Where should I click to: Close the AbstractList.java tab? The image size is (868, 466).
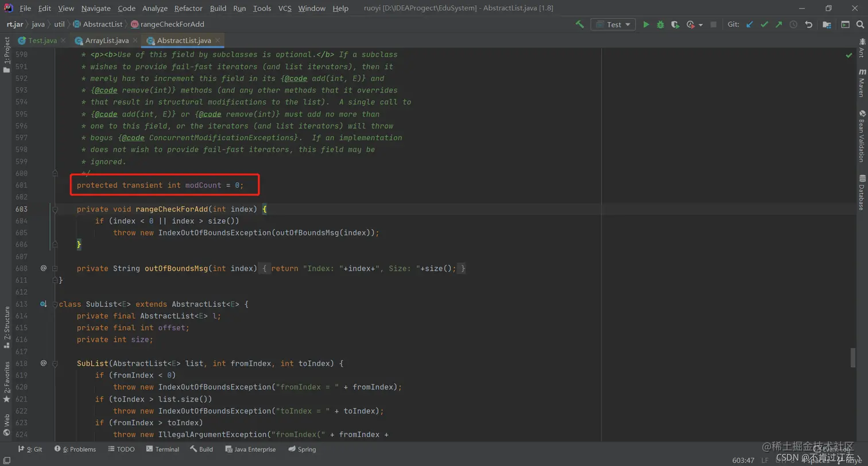[x=216, y=41]
